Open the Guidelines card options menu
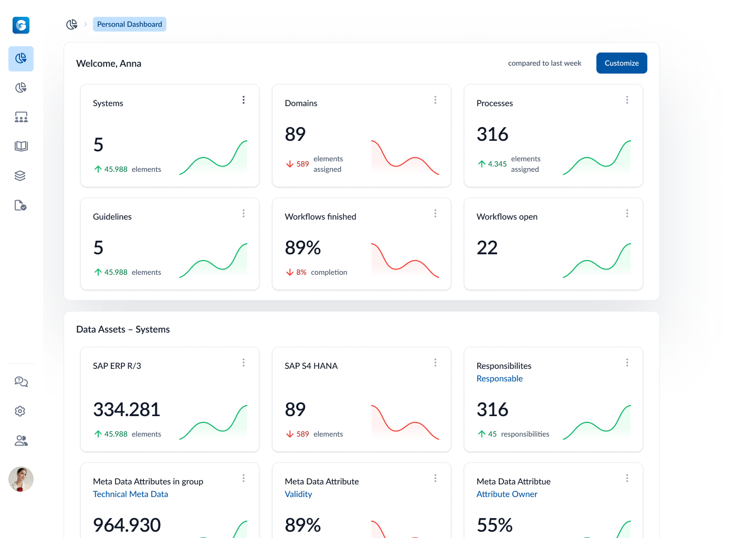Image resolution: width=756 pixels, height=538 pixels. pos(244,213)
